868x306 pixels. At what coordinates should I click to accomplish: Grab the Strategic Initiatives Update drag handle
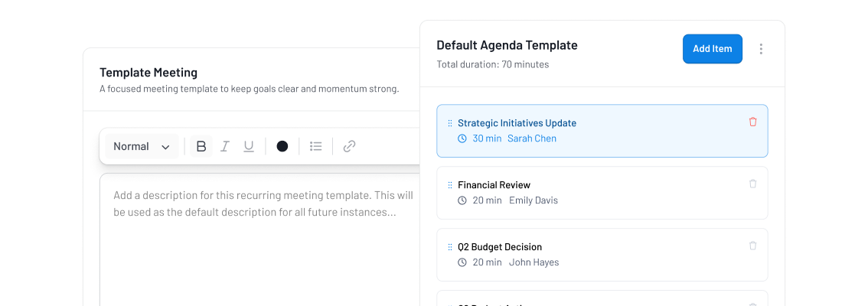point(449,123)
